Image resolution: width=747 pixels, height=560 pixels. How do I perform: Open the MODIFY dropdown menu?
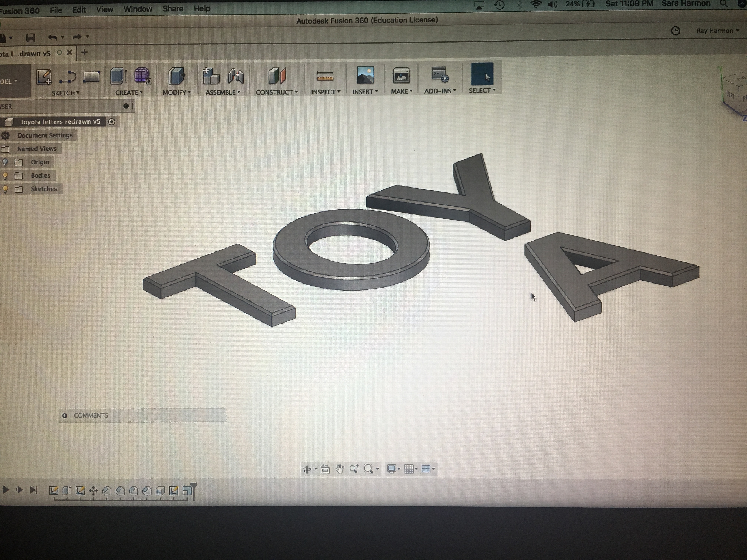coord(177,92)
